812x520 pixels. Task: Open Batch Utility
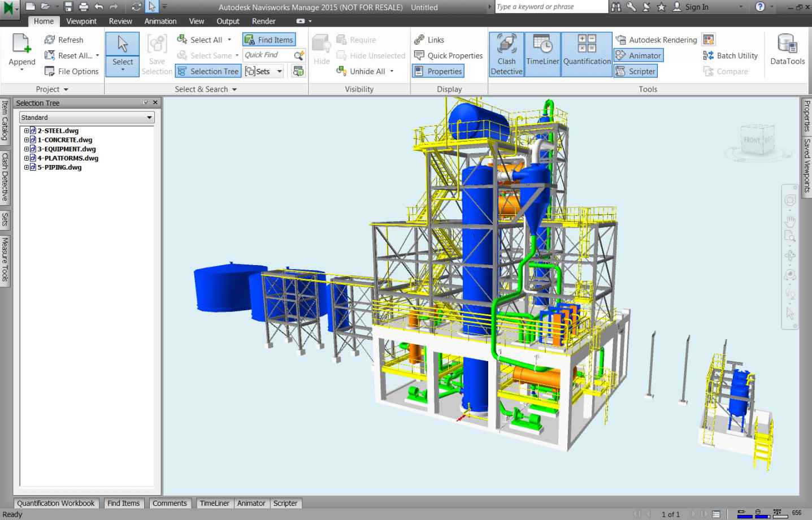730,55
